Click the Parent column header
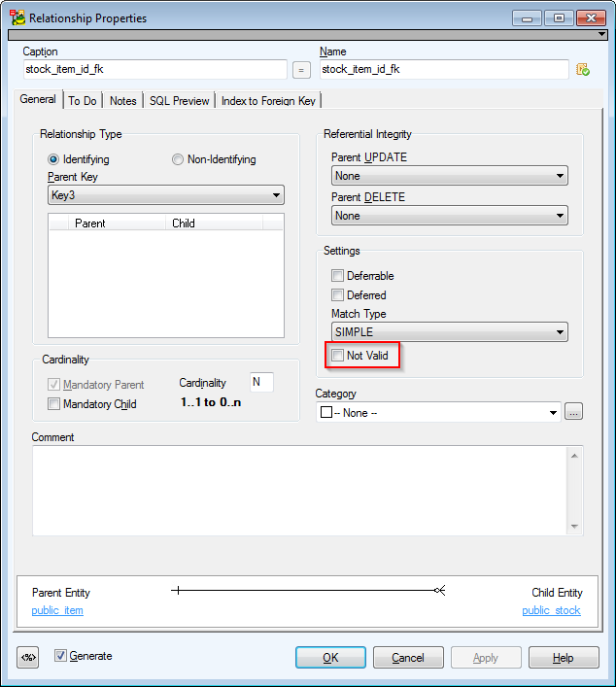This screenshot has height=687, width=616. pos(118,223)
